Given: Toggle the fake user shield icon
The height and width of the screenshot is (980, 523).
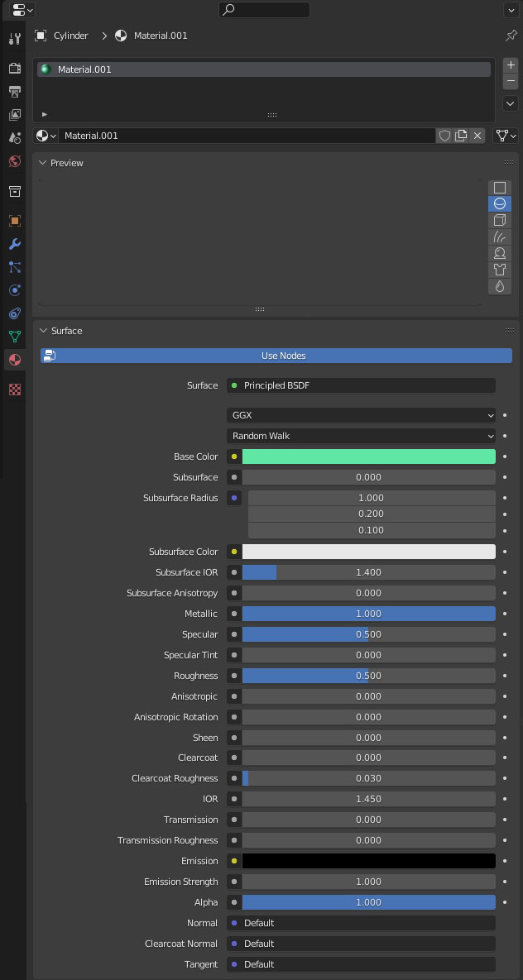Looking at the screenshot, I should (444, 136).
